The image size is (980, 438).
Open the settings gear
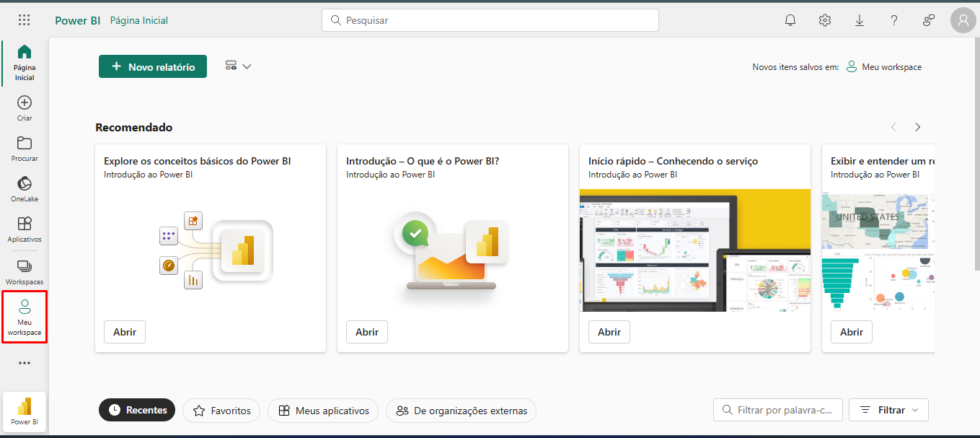click(825, 20)
